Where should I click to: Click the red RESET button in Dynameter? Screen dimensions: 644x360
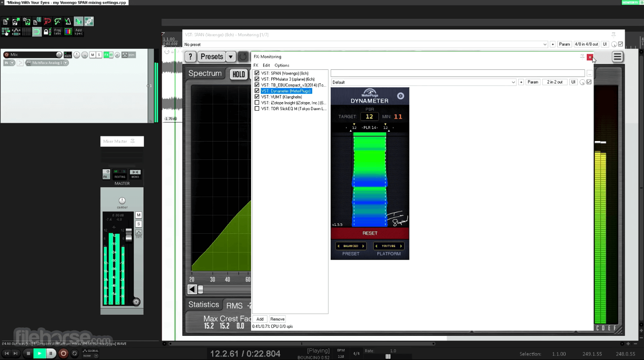pos(370,233)
